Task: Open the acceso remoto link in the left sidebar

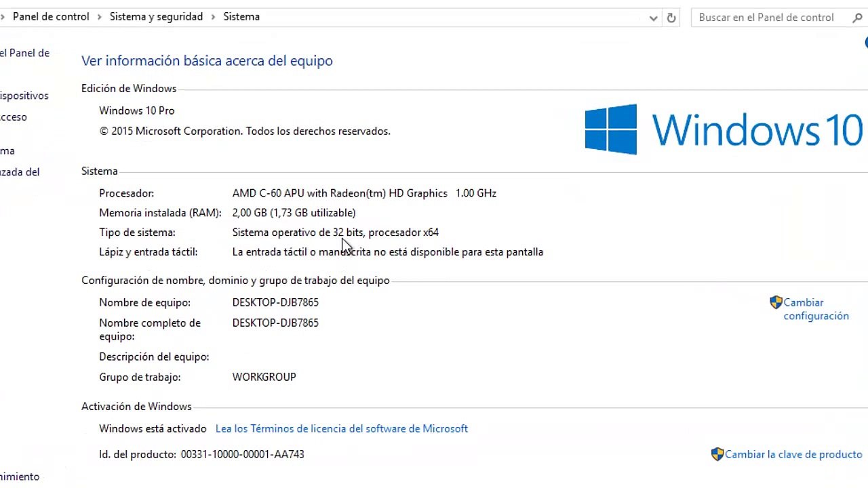Action: 14,117
